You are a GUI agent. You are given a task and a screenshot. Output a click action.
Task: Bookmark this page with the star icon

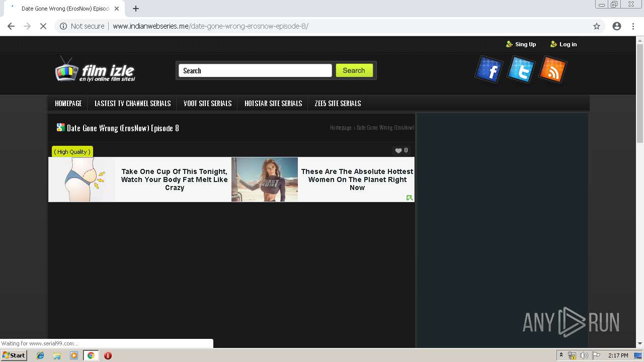(x=597, y=26)
